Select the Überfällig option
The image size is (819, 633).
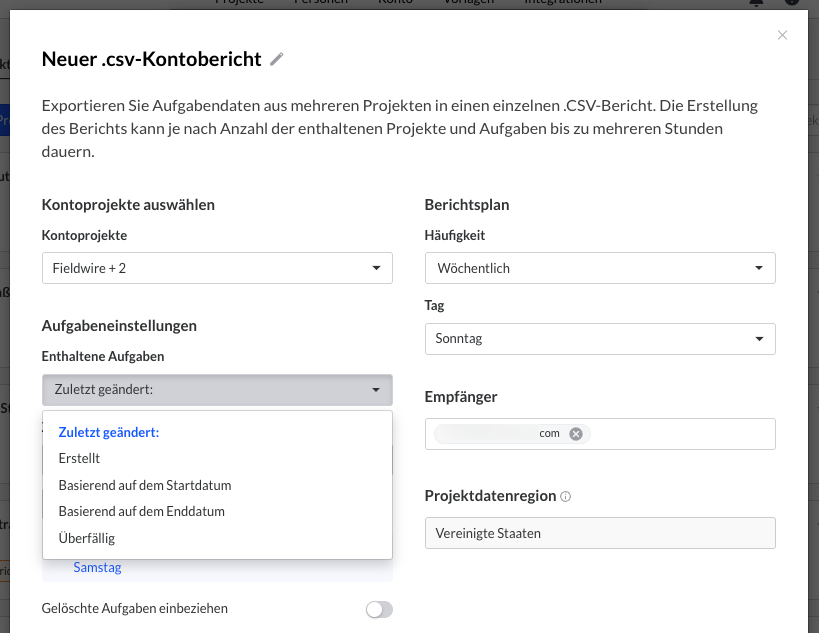coord(87,538)
